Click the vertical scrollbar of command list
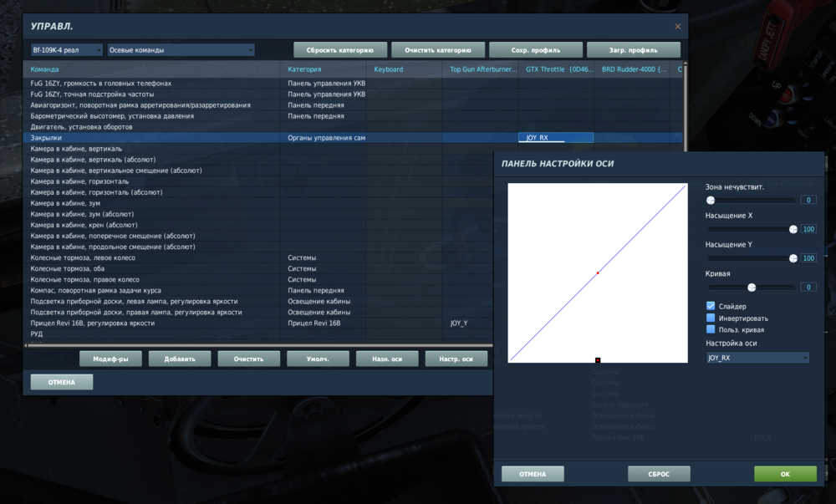 click(686, 106)
